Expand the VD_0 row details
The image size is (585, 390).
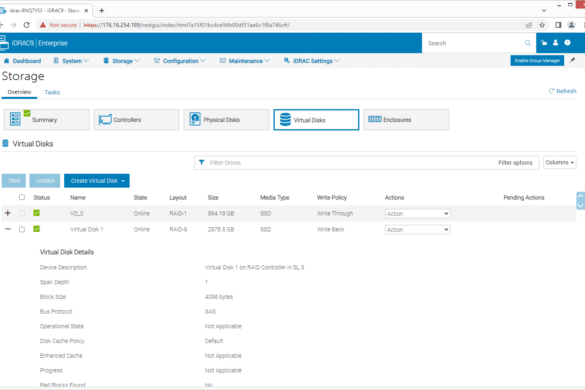point(8,213)
